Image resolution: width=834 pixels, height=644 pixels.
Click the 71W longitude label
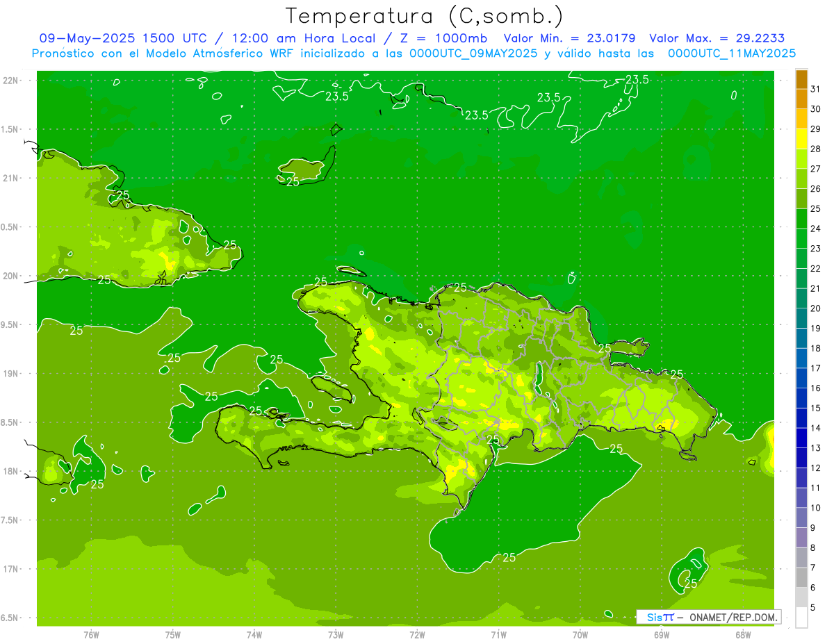point(498,634)
